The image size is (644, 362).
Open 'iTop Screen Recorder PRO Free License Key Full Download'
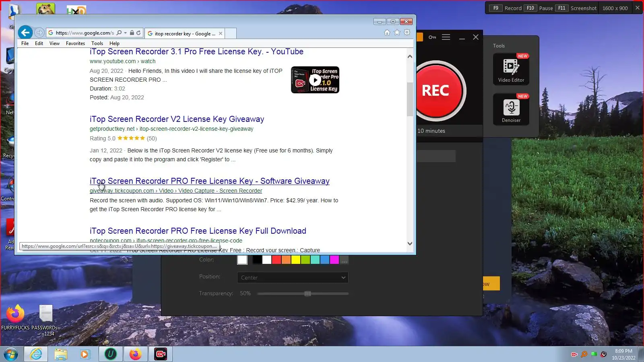coord(198,231)
